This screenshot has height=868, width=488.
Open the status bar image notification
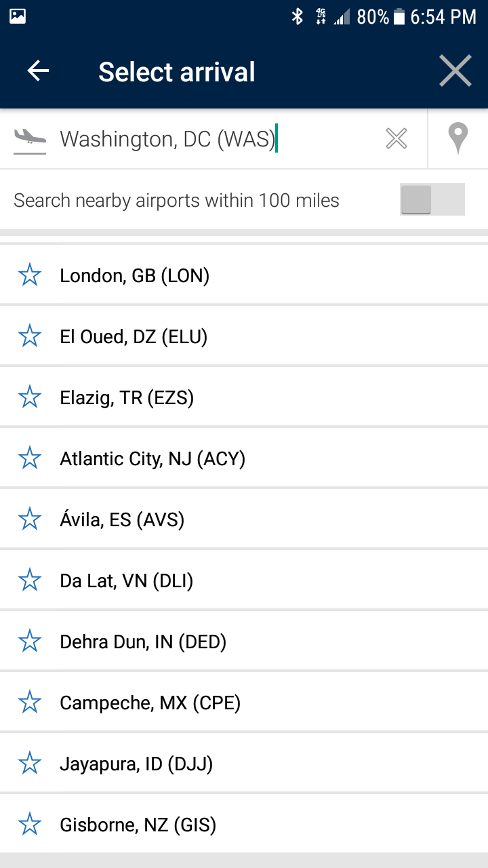point(18,16)
